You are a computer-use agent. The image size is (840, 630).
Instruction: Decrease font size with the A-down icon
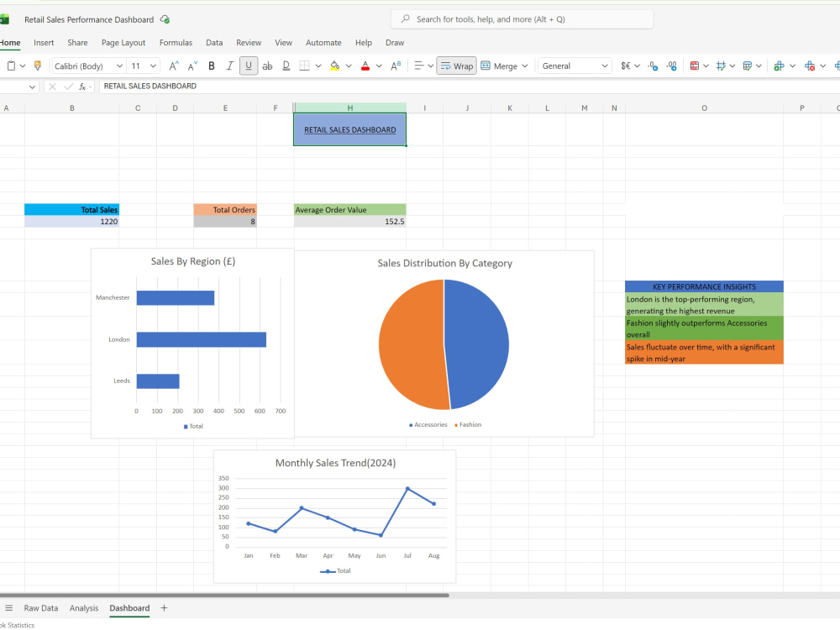[192, 66]
